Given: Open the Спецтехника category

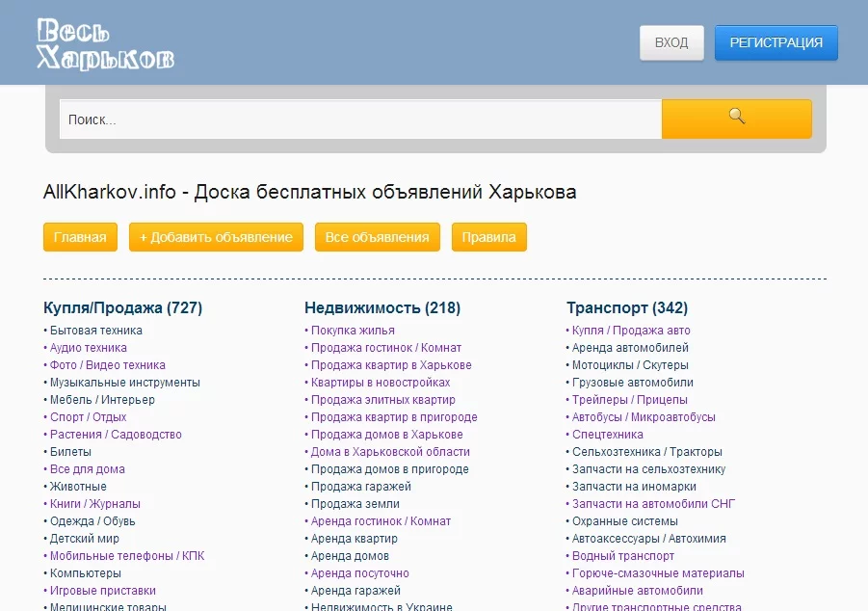Looking at the screenshot, I should (x=608, y=435).
